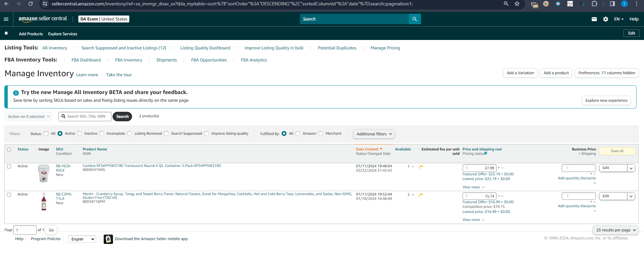Select the Listing Removed radio button

click(130, 134)
